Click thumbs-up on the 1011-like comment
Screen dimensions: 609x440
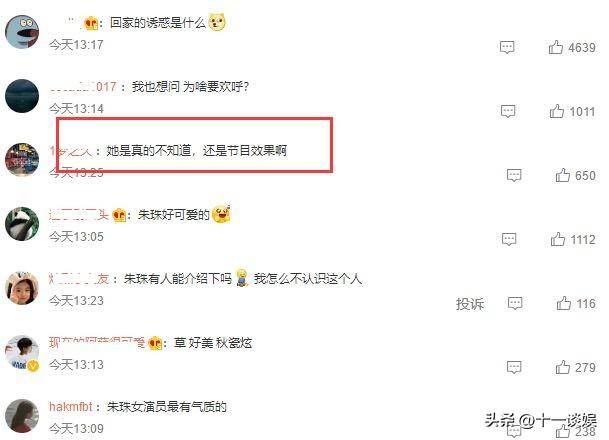tap(557, 111)
